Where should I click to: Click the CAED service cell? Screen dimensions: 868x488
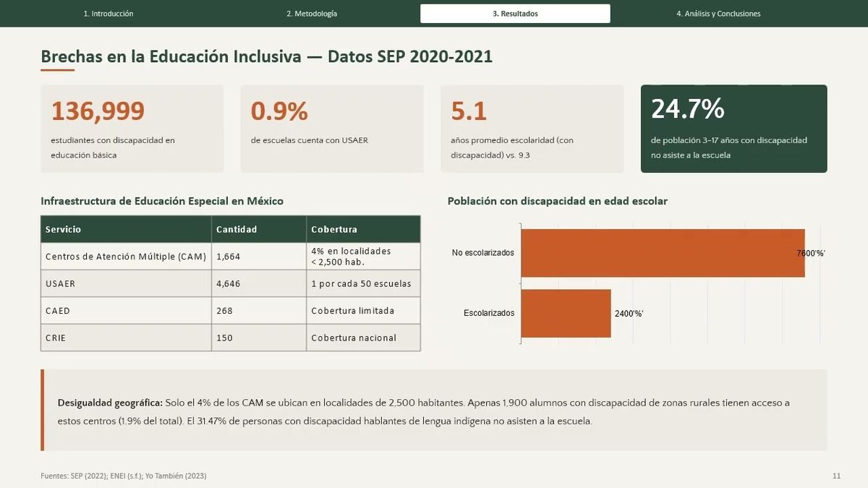tap(126, 311)
